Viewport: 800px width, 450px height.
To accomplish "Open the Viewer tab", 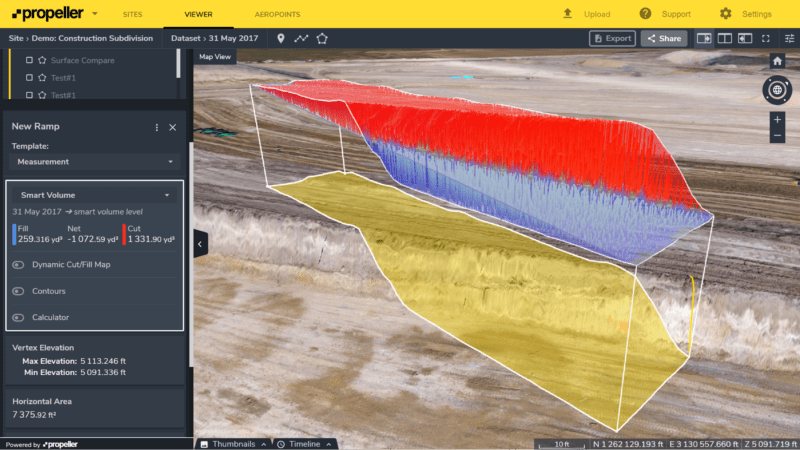I will [x=198, y=14].
